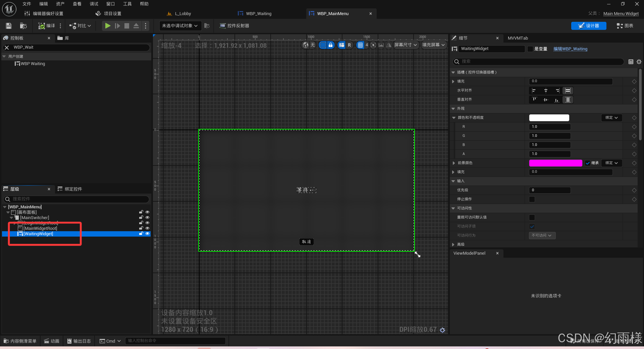
Task: Select MainWidgetRoot in hierarchy
Action: pos(40,229)
